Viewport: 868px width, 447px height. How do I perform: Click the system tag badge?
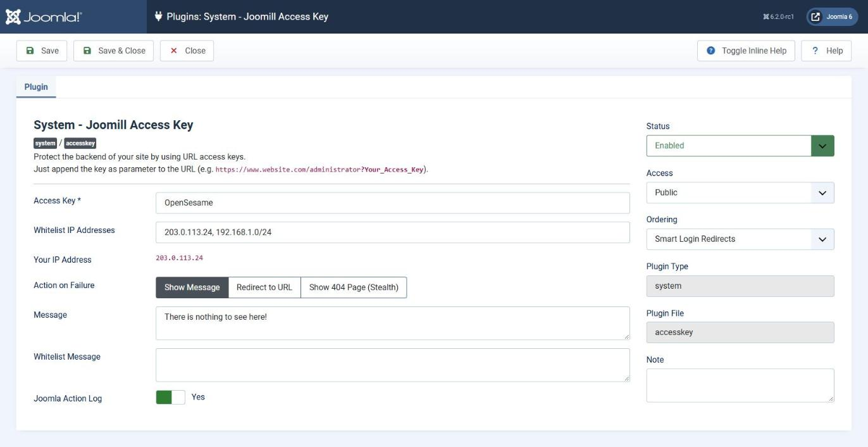(x=46, y=143)
